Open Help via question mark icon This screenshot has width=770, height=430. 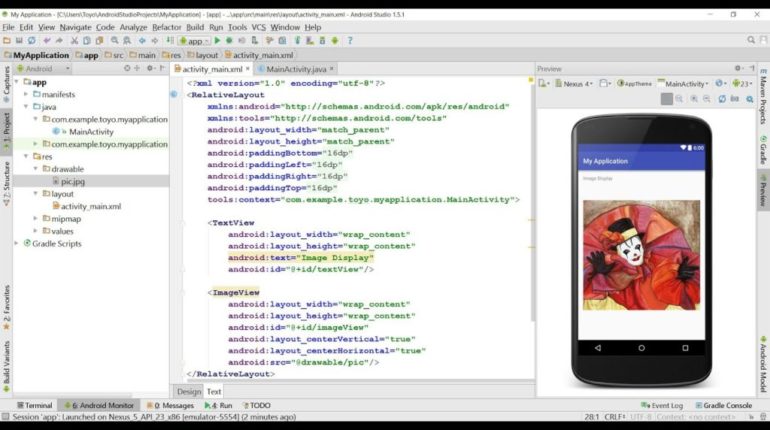349,41
